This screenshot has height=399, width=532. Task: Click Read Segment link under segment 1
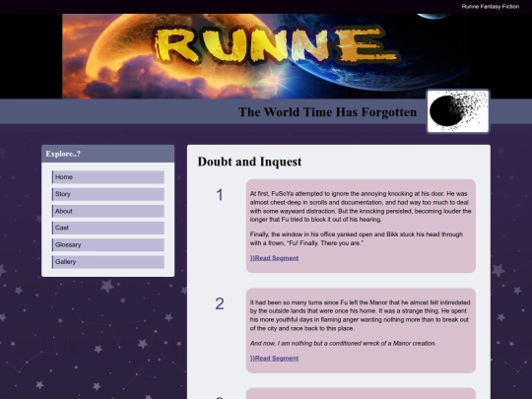point(274,258)
